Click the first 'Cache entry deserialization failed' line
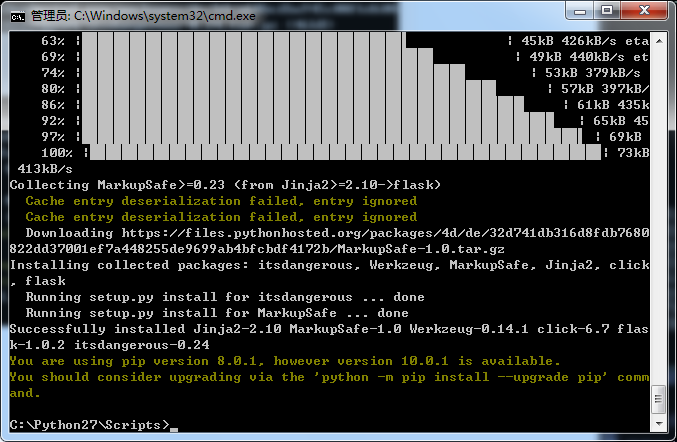677x442 pixels. pyautogui.click(x=221, y=201)
